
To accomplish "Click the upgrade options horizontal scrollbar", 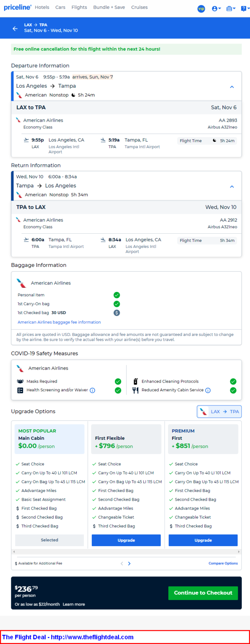I will (126, 551).
